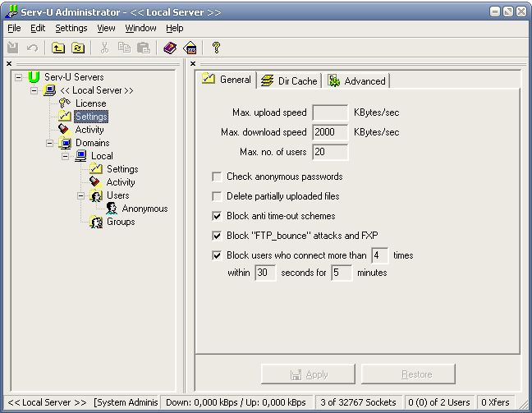Enable Check anonymous passwords checkbox

217,177
